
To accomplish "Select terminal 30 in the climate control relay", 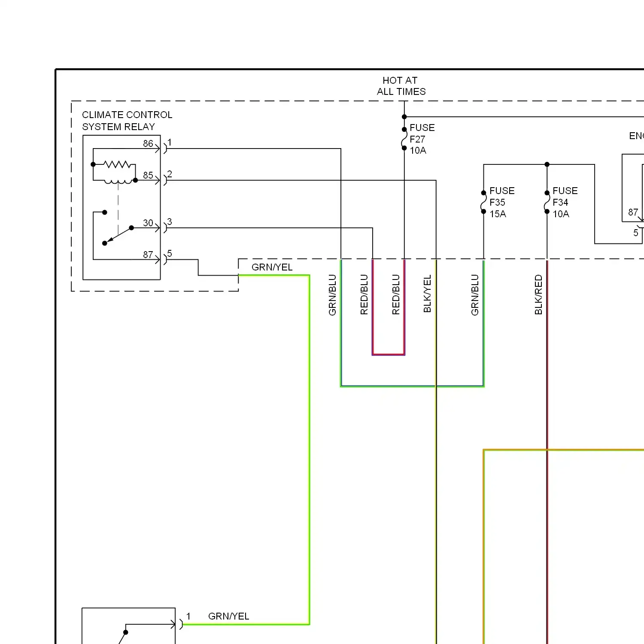I will 148,223.
